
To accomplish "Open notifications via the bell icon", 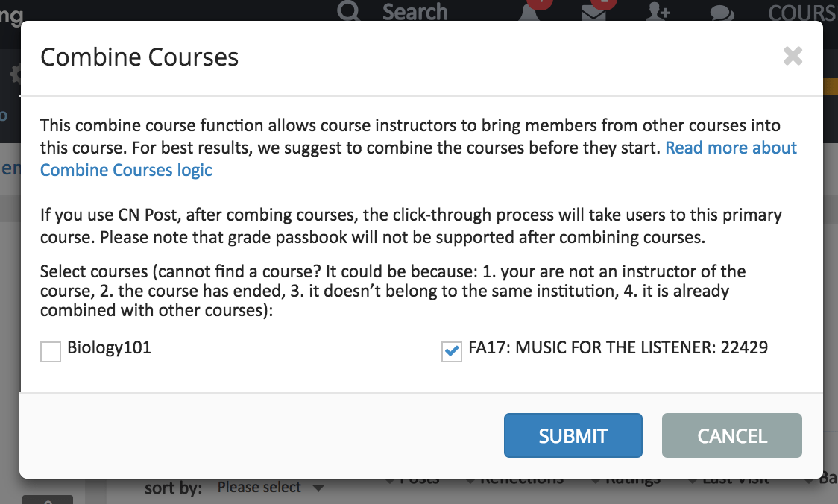I will point(529,12).
